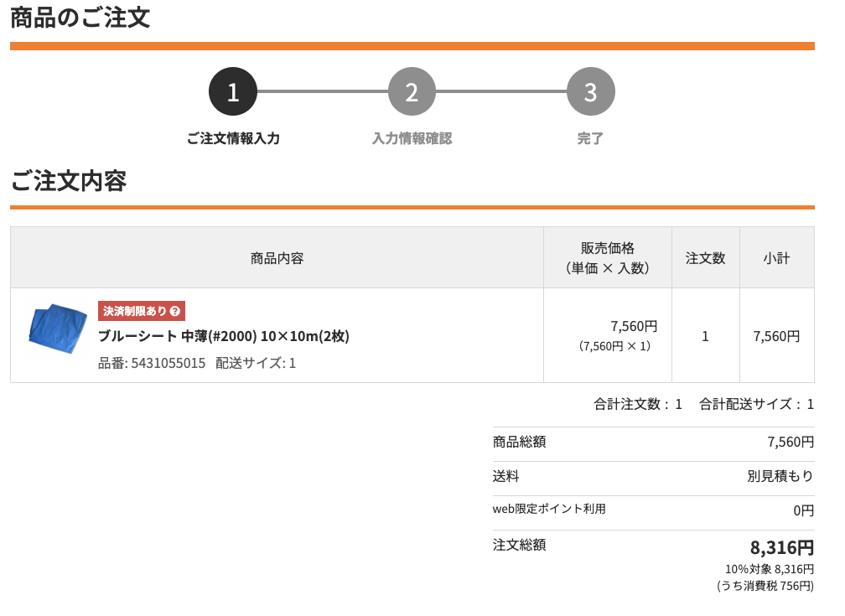The width and height of the screenshot is (845, 616).
Task: Click the 販売価格 column header
Action: [x=608, y=258]
